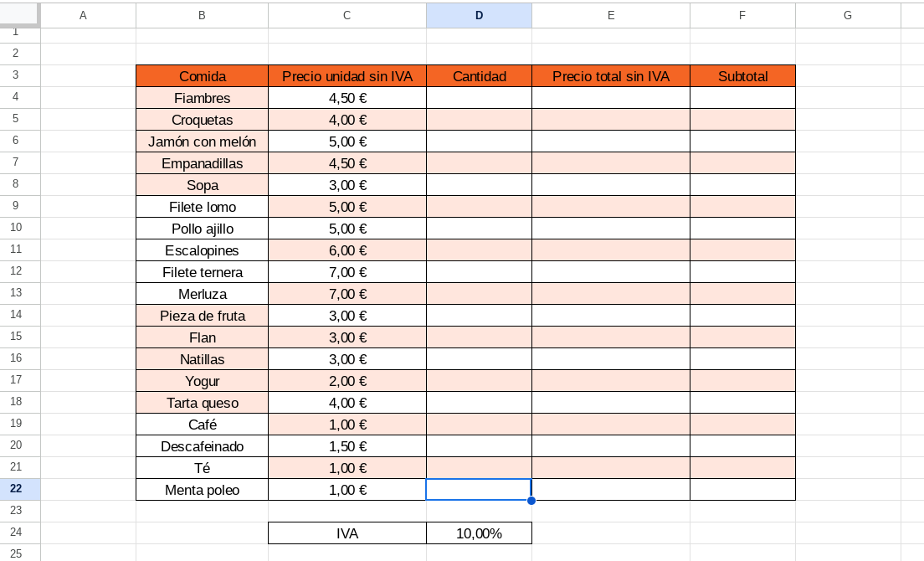Image resolution: width=924 pixels, height=561 pixels.
Task: Select the Filete ternera cell
Action: click(203, 272)
